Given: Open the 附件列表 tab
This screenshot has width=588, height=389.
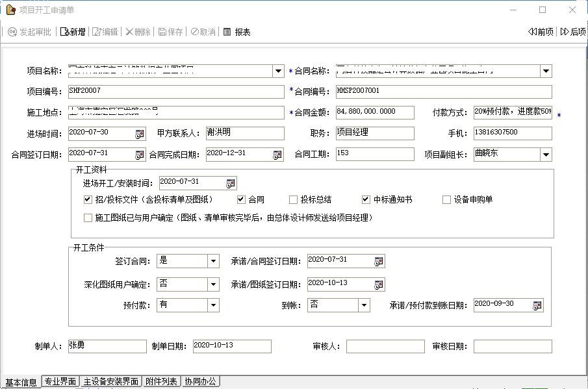Looking at the screenshot, I should [161, 382].
